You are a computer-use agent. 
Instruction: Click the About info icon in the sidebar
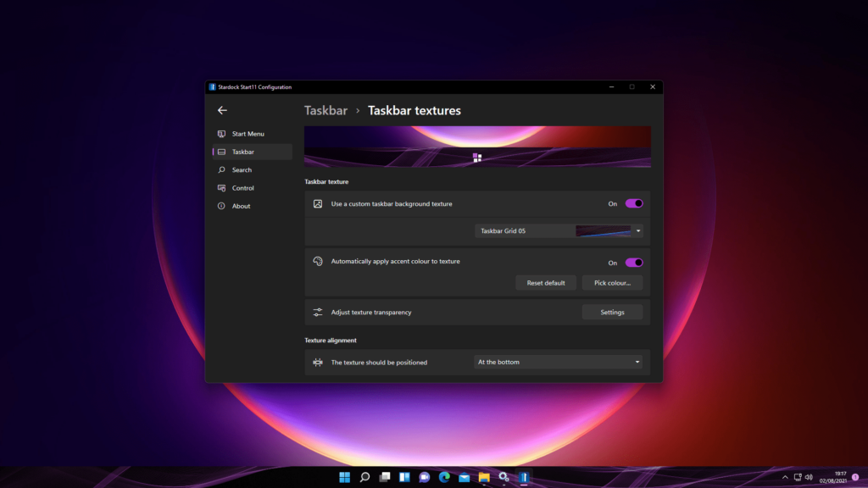(221, 206)
